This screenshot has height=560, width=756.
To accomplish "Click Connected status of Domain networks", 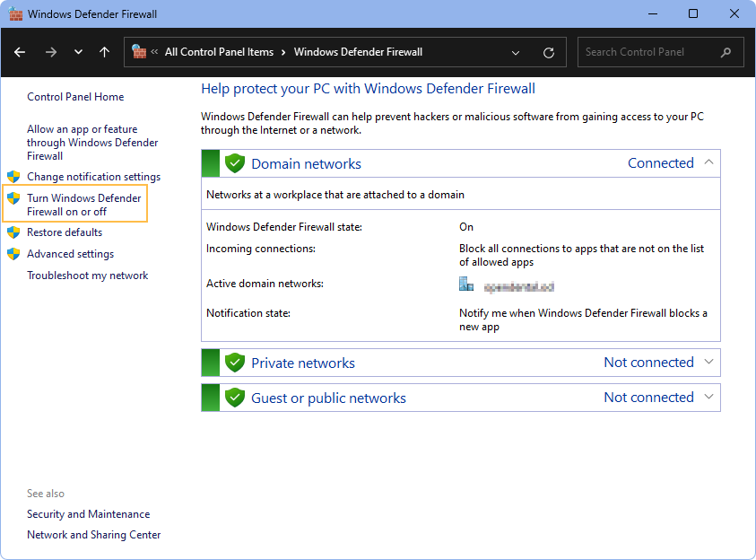I will [x=661, y=163].
